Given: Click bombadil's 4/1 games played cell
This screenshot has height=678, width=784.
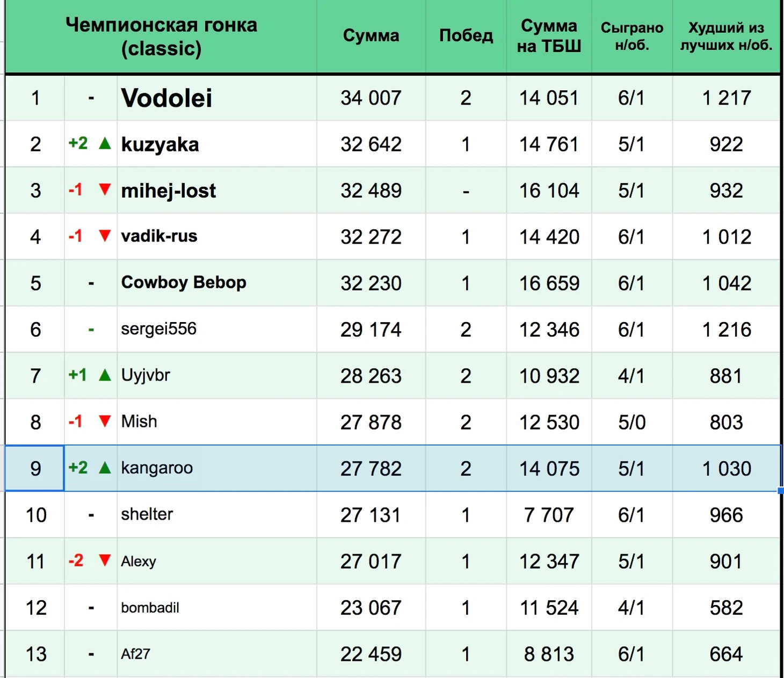Looking at the screenshot, I should (x=631, y=608).
